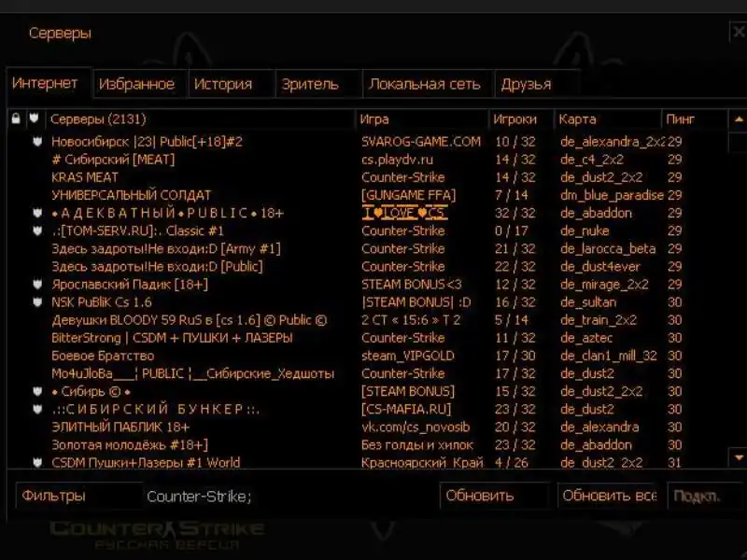Click the shield icon beside Новосибирск |23| server
The image size is (747, 560).
point(37,142)
